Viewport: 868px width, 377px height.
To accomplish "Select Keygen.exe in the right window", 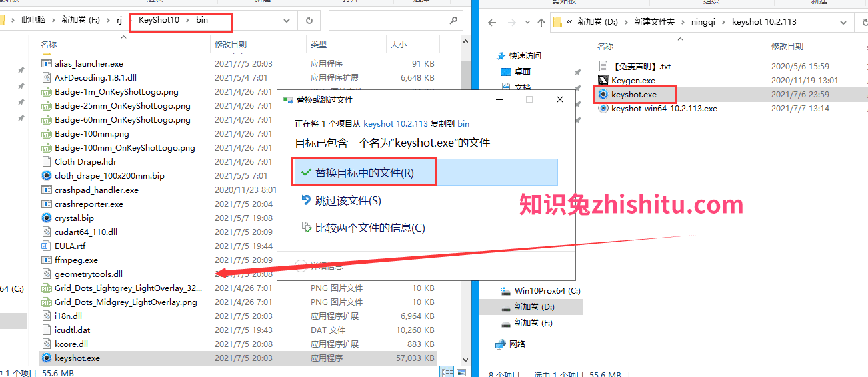I will tap(633, 81).
